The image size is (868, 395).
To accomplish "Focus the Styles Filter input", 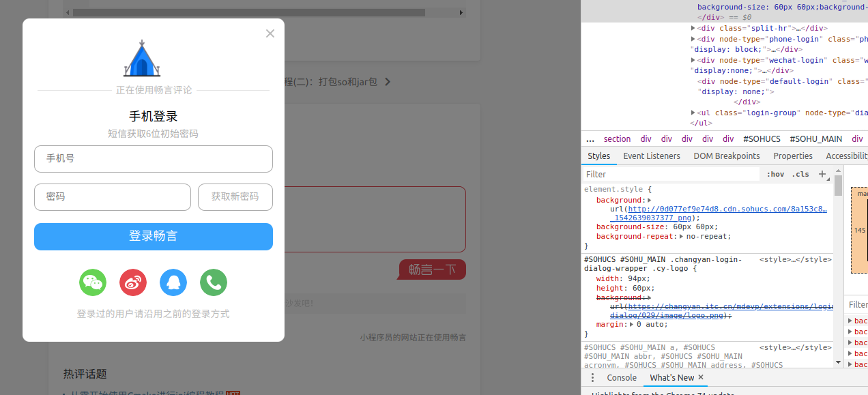I will (x=671, y=175).
